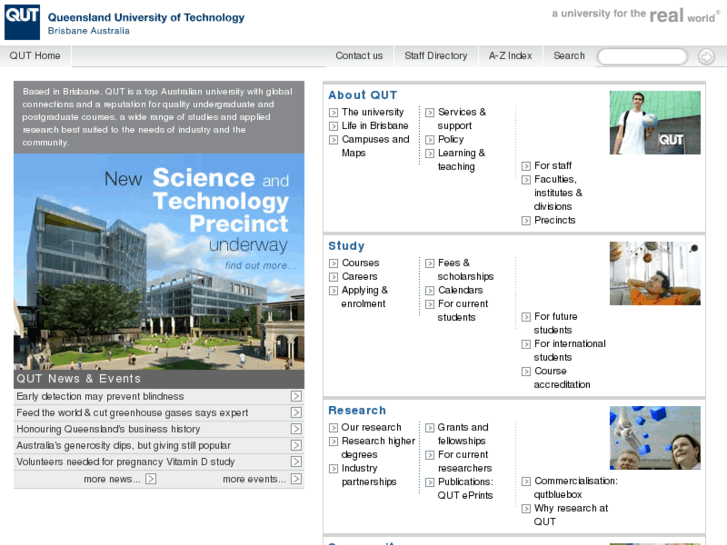The height and width of the screenshot is (545, 727).
Task: Open 'For current students' link
Action: 463,310
